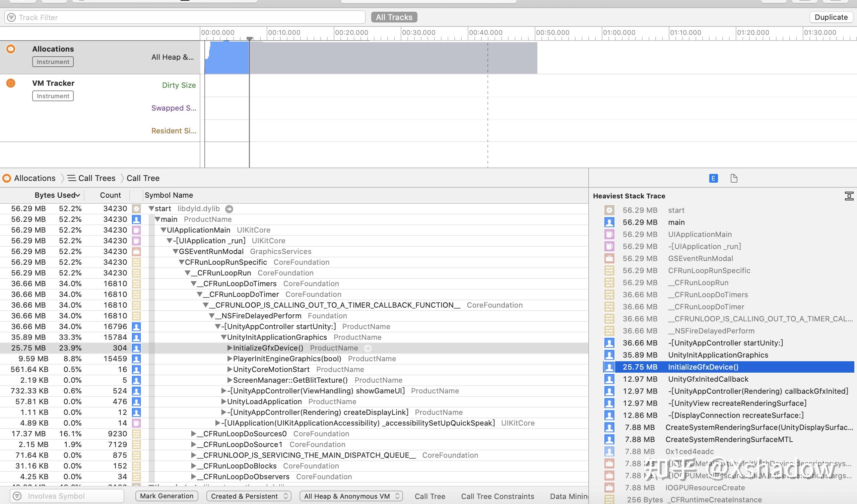Toggle the Bytes Used column sort order

pos(57,195)
